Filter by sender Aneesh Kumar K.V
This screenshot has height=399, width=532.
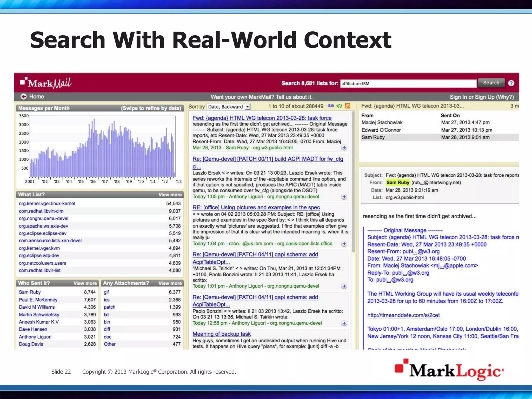(x=39, y=322)
